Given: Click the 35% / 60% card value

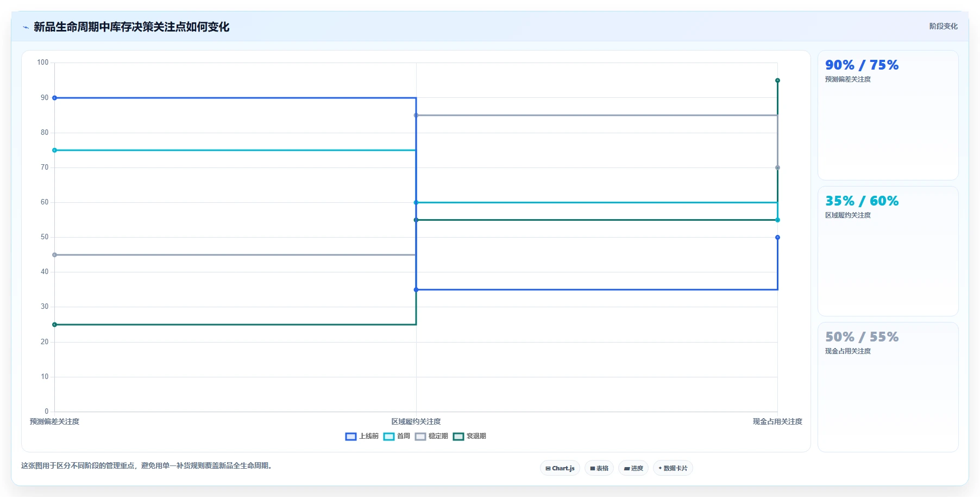Looking at the screenshot, I should point(862,201).
